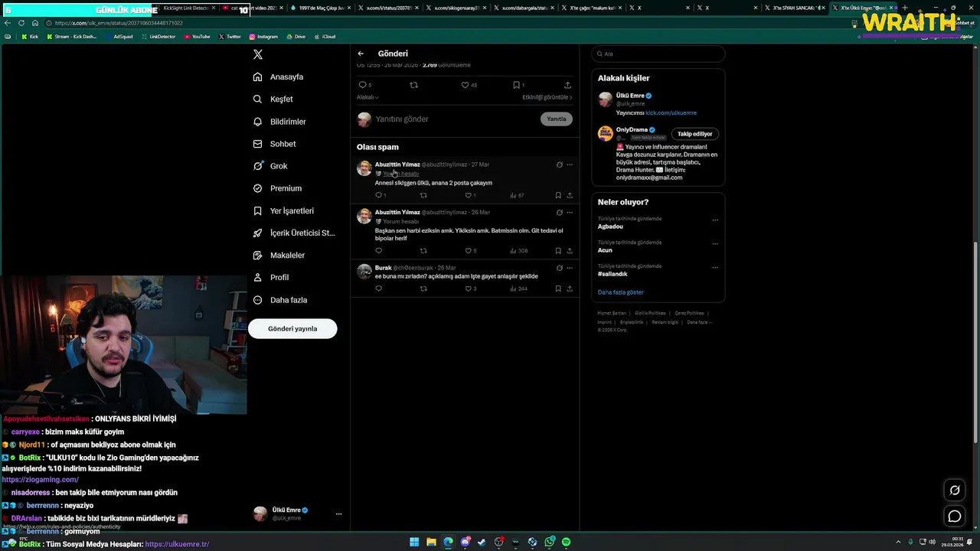The height and width of the screenshot is (551, 980).
Task: Open the Alakalı sort dropdown
Action: pos(367,97)
